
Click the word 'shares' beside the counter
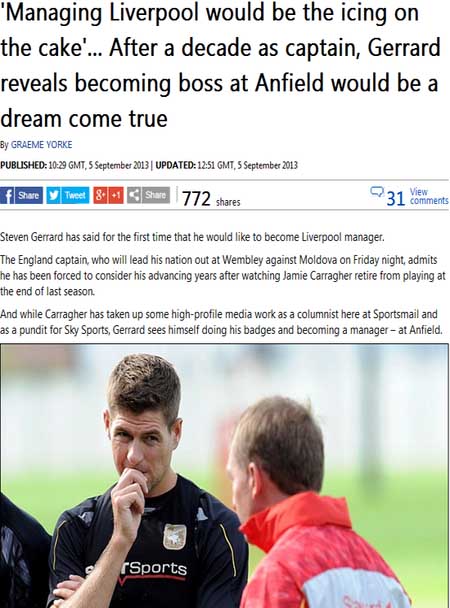[228, 202]
